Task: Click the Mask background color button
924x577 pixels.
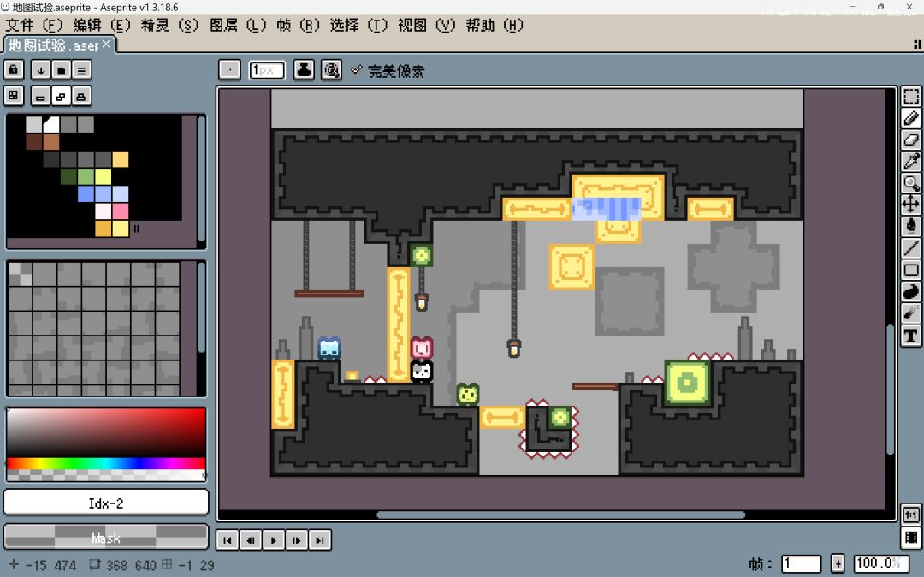Action: coord(106,537)
